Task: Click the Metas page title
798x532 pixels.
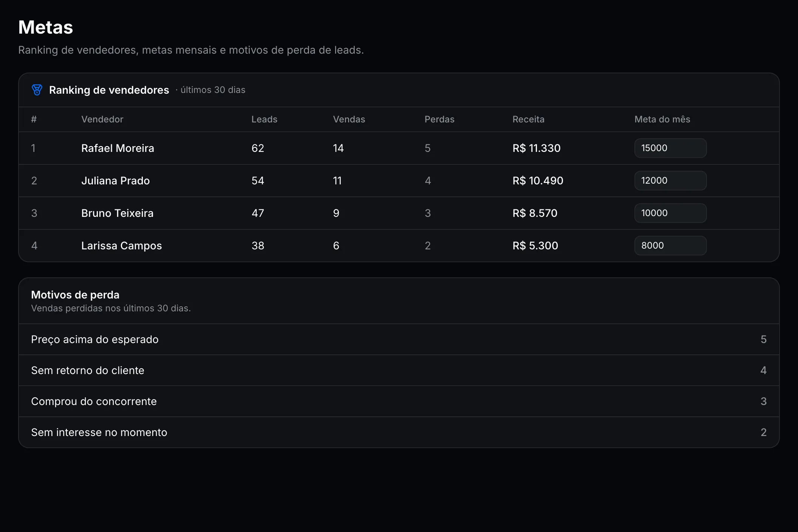Action: pyautogui.click(x=46, y=27)
